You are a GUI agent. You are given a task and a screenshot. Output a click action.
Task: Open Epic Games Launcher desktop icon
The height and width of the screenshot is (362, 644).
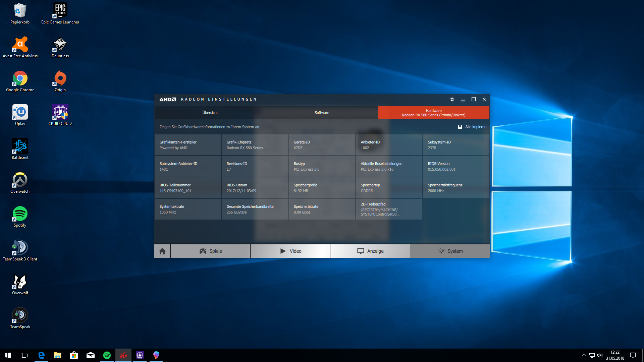tap(60, 13)
